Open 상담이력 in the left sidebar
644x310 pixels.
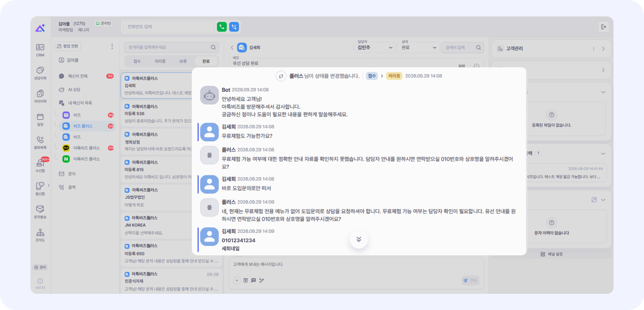point(40,73)
